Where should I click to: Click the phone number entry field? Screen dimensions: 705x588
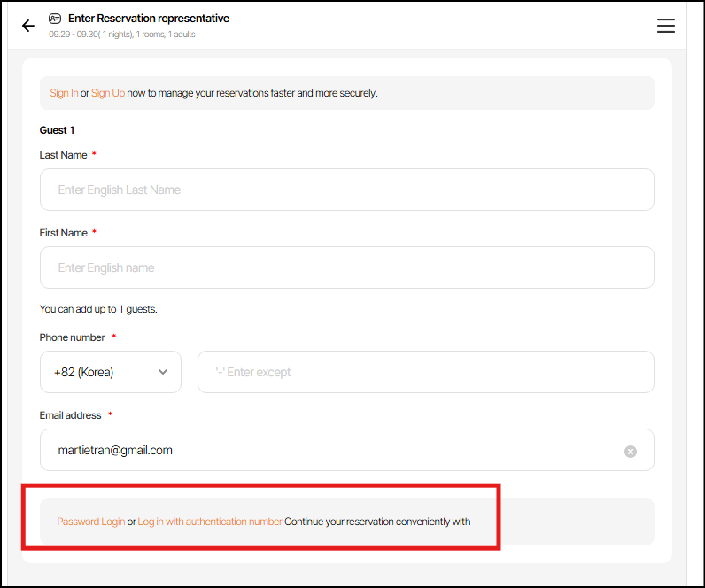click(x=425, y=372)
